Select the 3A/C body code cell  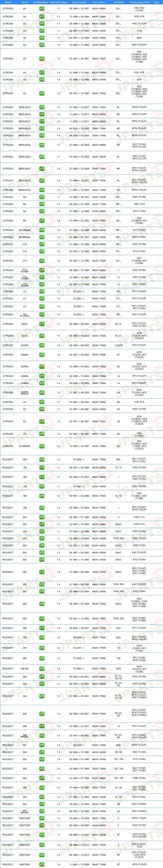point(118,745)
